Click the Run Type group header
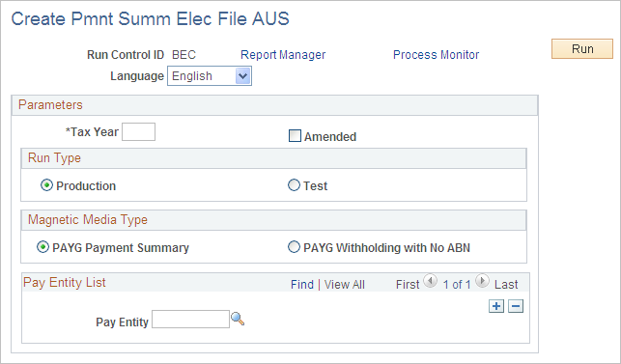The image size is (621, 364). tap(273, 158)
